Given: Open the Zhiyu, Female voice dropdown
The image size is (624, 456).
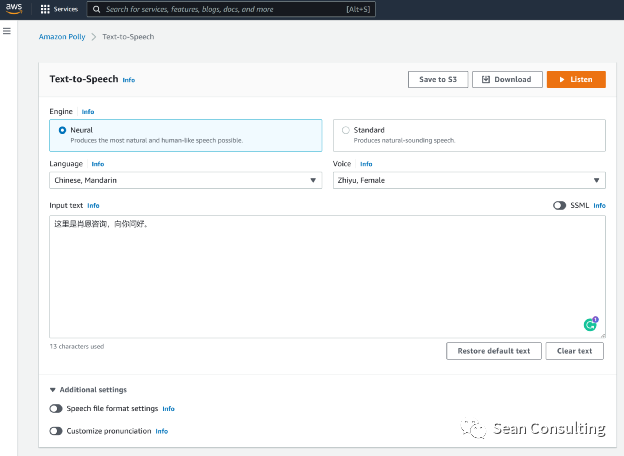Looking at the screenshot, I should [x=469, y=180].
